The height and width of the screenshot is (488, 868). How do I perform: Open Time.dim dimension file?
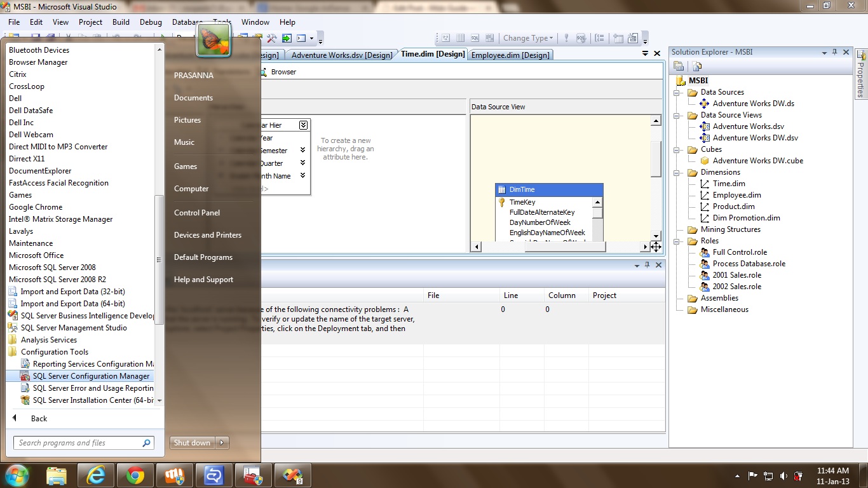coord(729,184)
